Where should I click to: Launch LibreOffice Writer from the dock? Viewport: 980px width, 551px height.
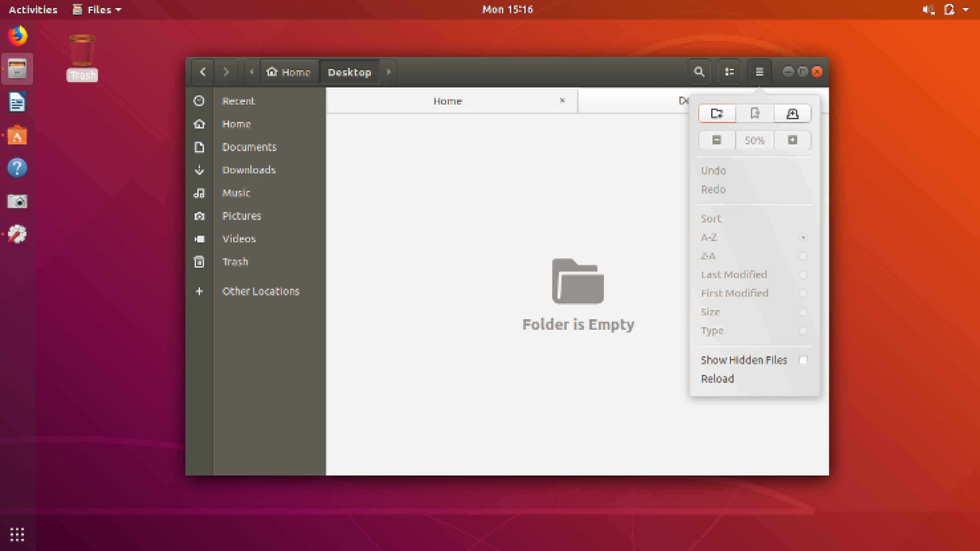click(x=17, y=102)
